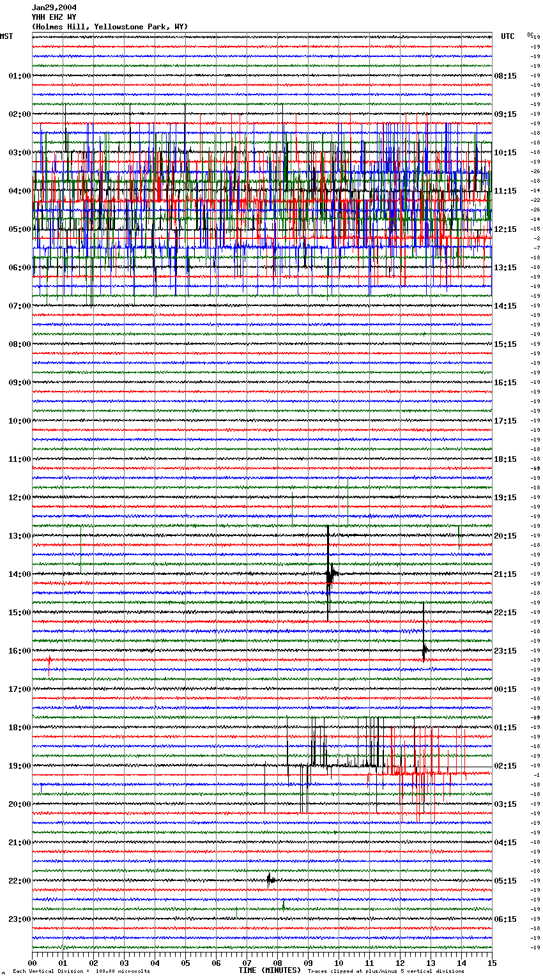The width and height of the screenshot is (543, 980).
Task: Click the 02:15 UTC time label
Action: [x=505, y=766]
